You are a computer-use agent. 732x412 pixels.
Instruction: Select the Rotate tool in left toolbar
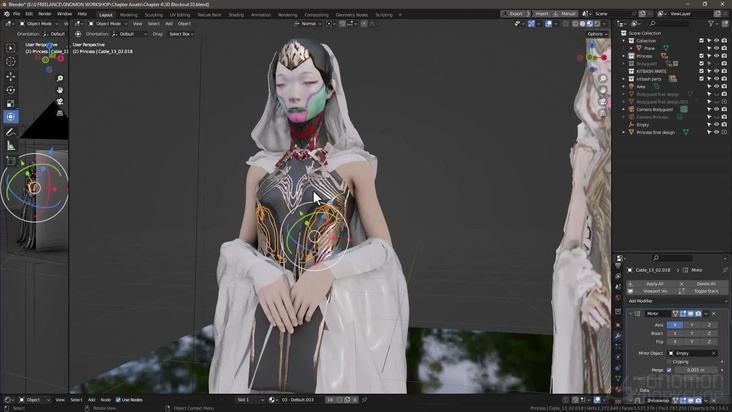pyautogui.click(x=10, y=90)
